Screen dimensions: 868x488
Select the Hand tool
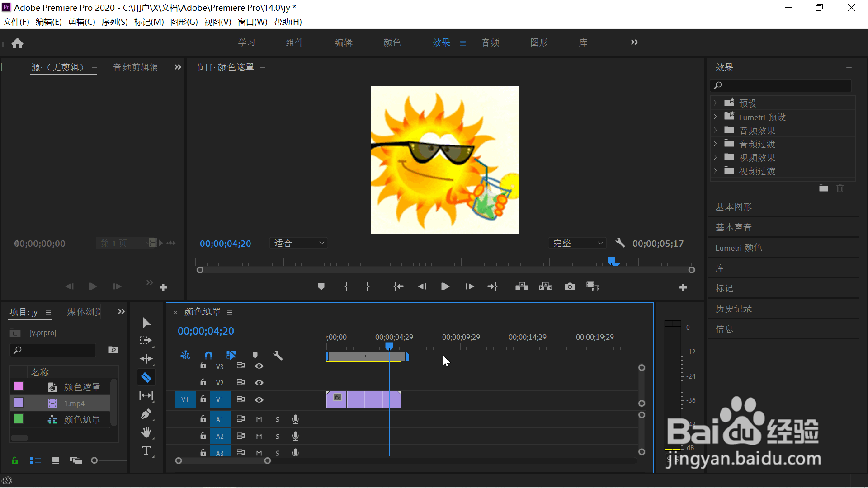[146, 432]
